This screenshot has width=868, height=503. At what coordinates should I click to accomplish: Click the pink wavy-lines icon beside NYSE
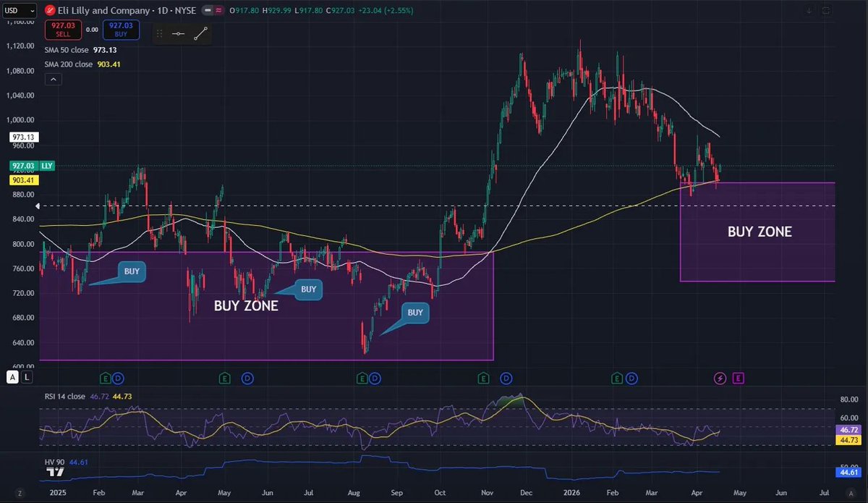pyautogui.click(x=218, y=11)
